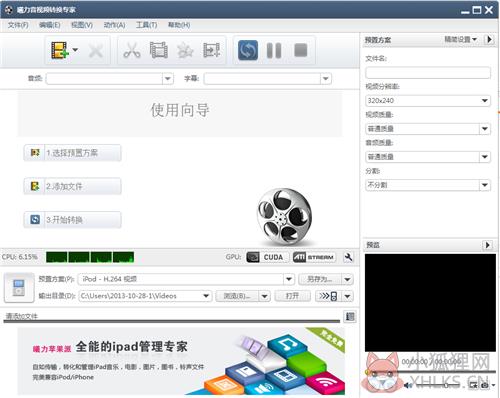The image size is (500, 398).
Task: Pause the conversion with the pause icon
Action: pos(274,51)
